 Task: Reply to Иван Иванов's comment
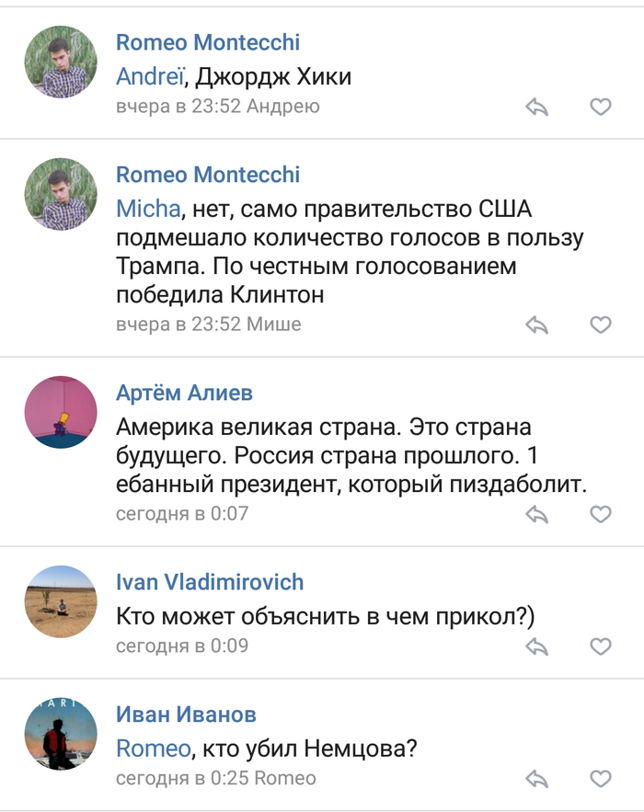pyautogui.click(x=537, y=779)
